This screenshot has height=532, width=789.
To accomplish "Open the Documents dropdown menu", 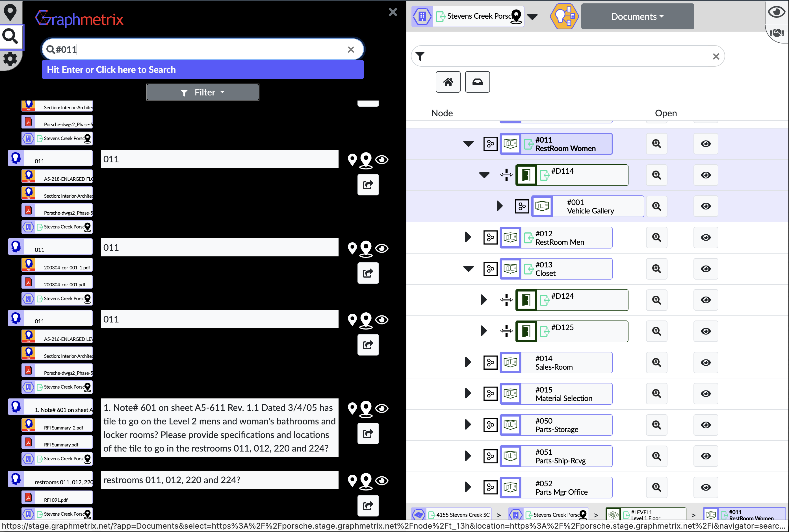I will [637, 16].
